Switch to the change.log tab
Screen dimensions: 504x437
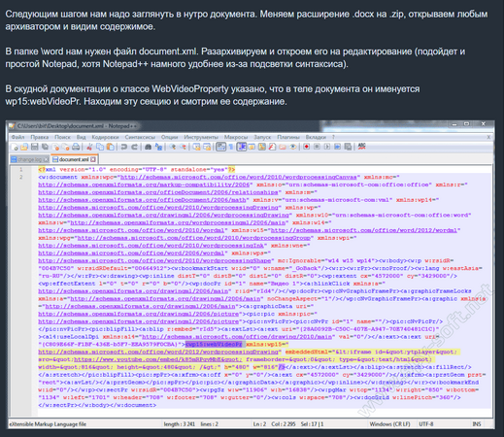30,159
